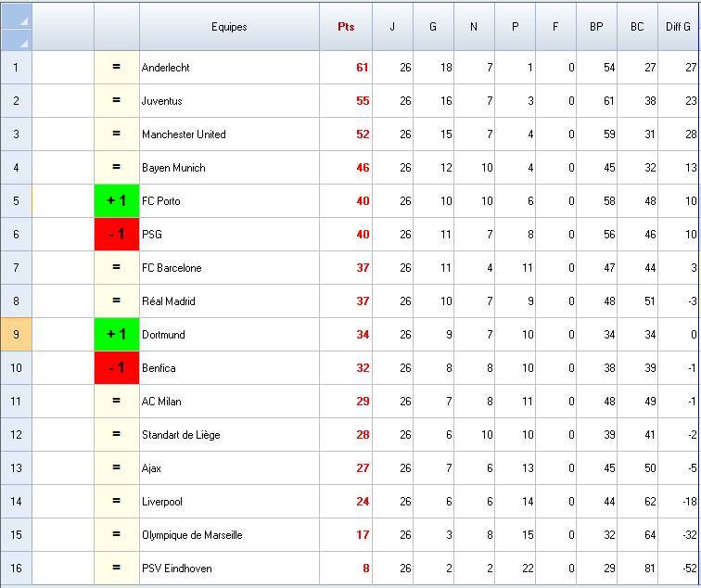Click the green +1 cell beside FC Porto
The image size is (701, 588).
(x=117, y=201)
